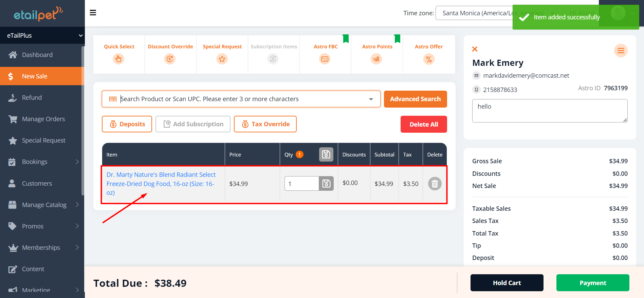Screen dimensions: 644x298
Task: Delete the Dr. Marty item with trash icon
Action: (x=435, y=184)
